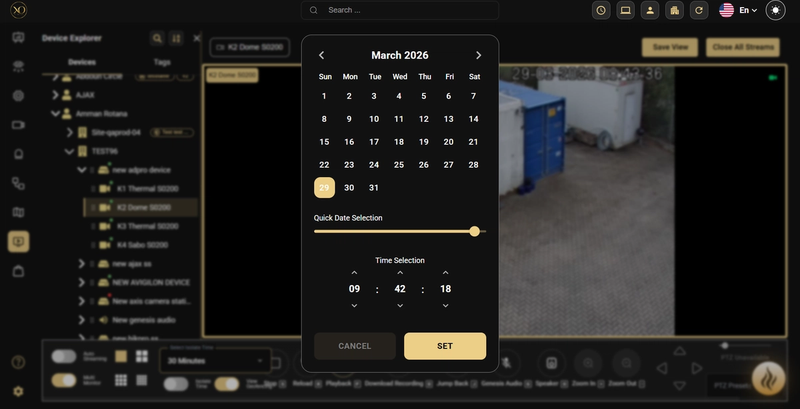The height and width of the screenshot is (409, 800).
Task: Select the 3x3 grid layout icon
Action: [121, 380]
